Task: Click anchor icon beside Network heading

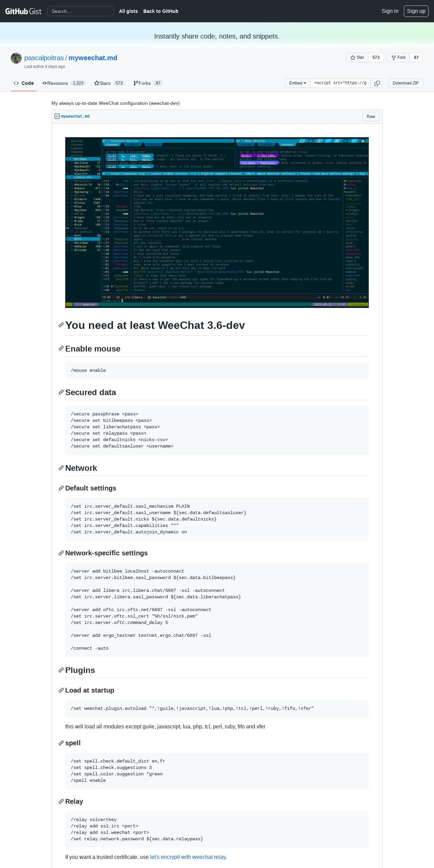Action: [61, 468]
